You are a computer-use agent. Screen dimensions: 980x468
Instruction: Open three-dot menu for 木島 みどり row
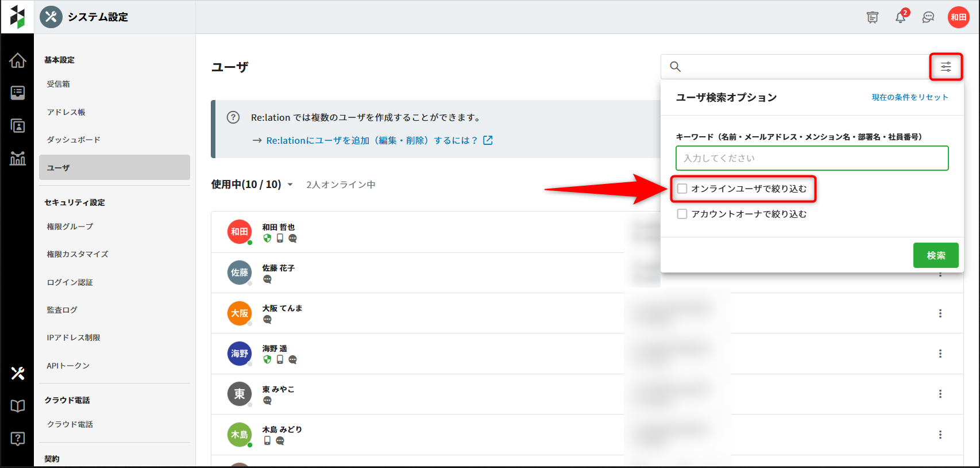pyautogui.click(x=940, y=435)
